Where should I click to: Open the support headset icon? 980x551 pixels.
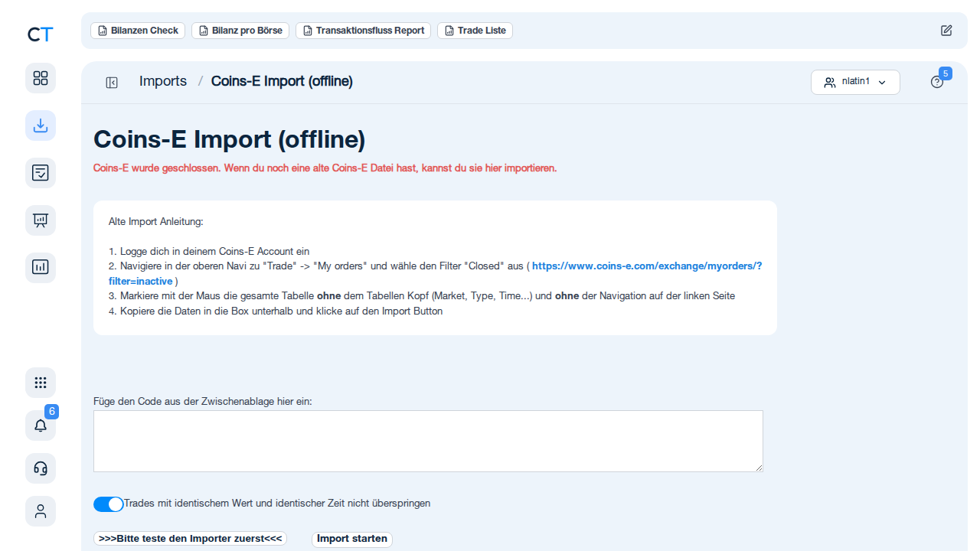(x=41, y=468)
